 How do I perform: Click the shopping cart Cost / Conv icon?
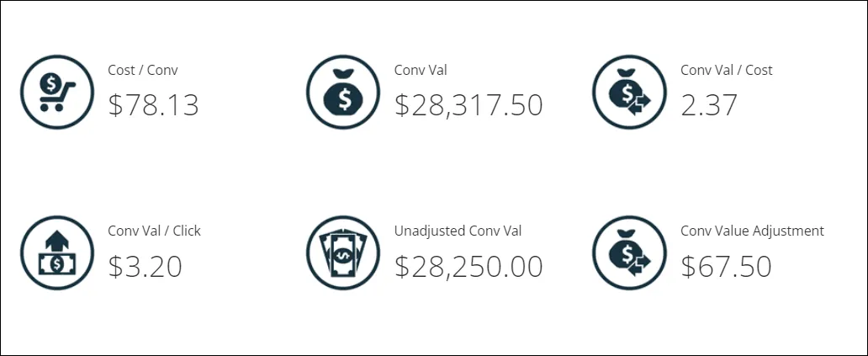coord(57,92)
